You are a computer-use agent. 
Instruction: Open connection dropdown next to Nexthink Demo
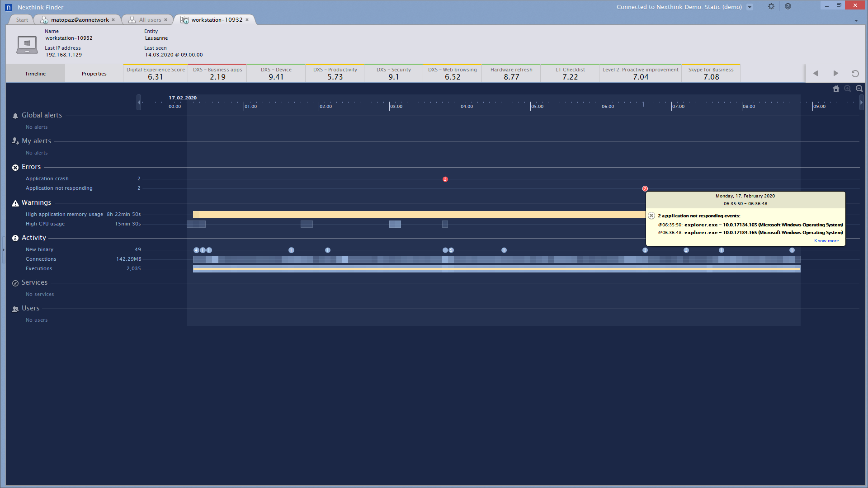pos(750,7)
